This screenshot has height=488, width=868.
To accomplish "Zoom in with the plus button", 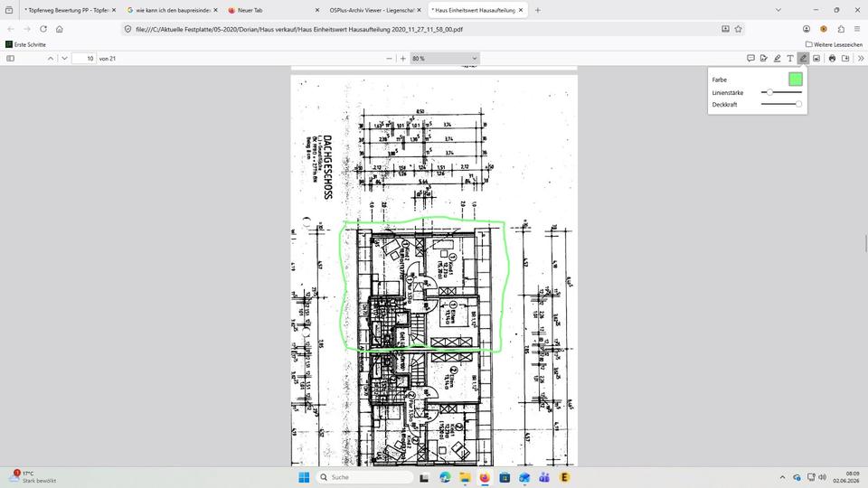I will [x=403, y=58].
